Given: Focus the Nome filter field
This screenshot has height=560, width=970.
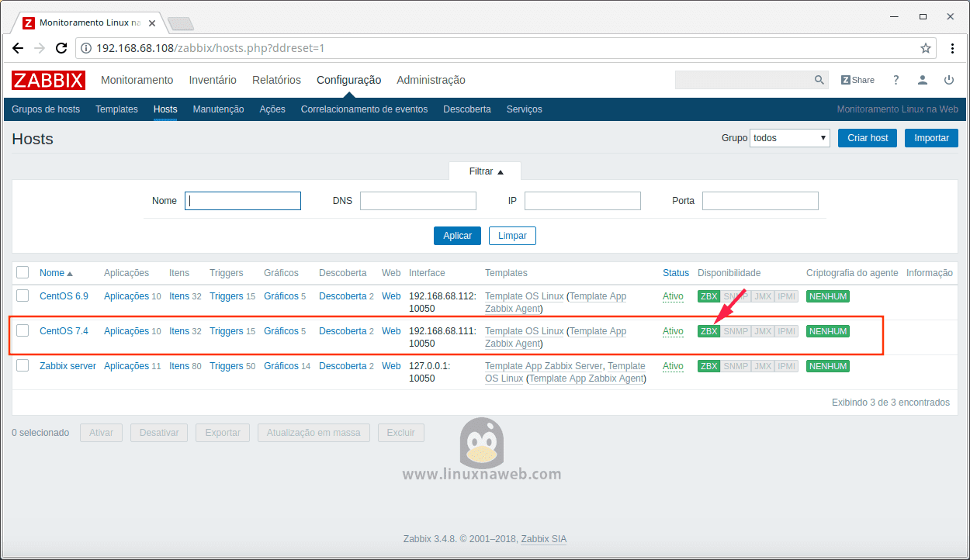Looking at the screenshot, I should point(243,201).
